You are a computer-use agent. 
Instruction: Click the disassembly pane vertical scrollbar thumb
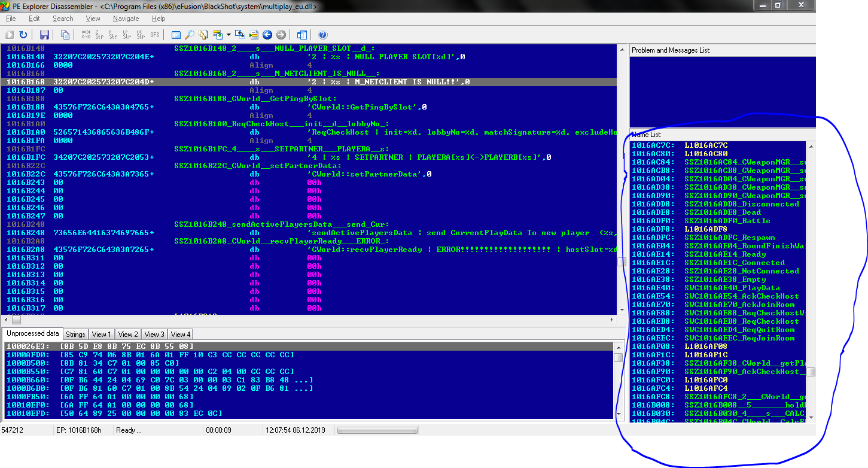tap(622, 262)
